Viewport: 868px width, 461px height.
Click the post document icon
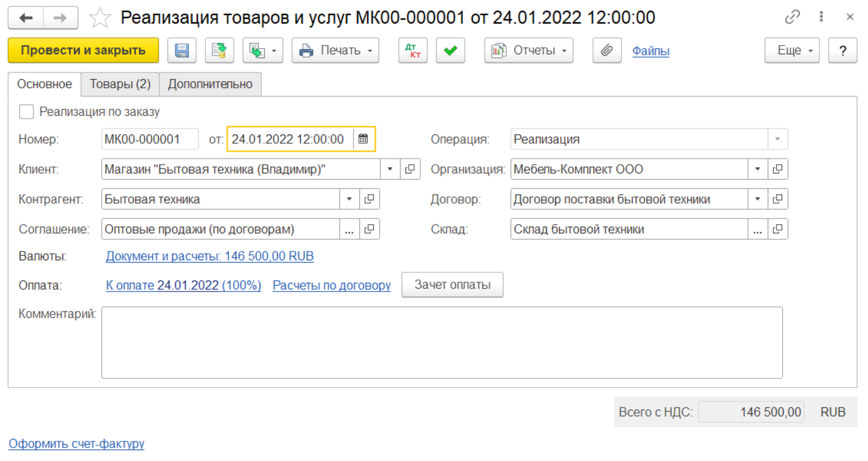click(x=219, y=50)
